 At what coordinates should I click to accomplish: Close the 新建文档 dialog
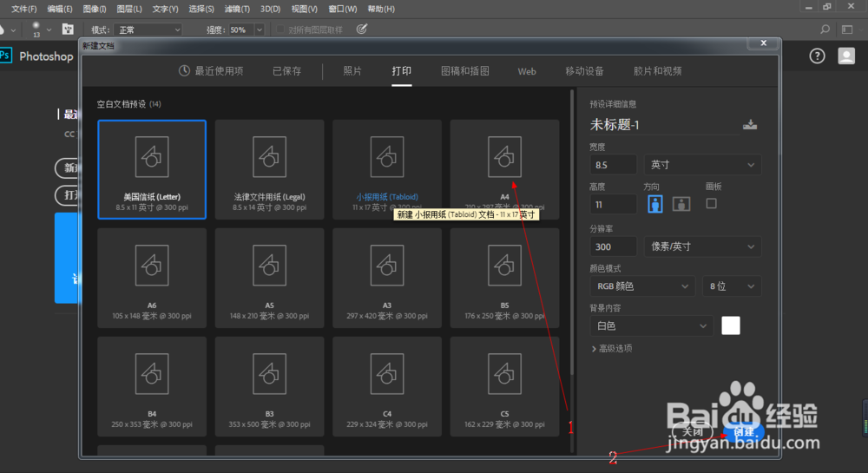click(x=763, y=43)
